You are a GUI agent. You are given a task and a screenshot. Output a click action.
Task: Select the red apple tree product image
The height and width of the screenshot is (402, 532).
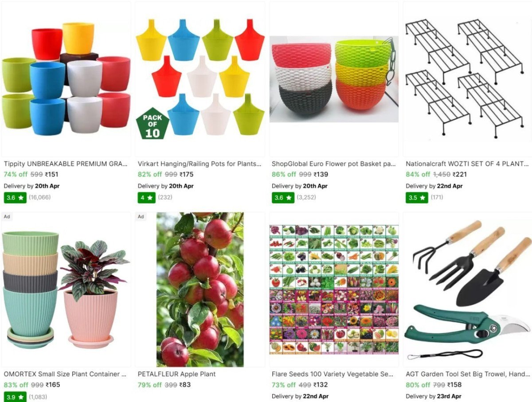[x=200, y=289]
